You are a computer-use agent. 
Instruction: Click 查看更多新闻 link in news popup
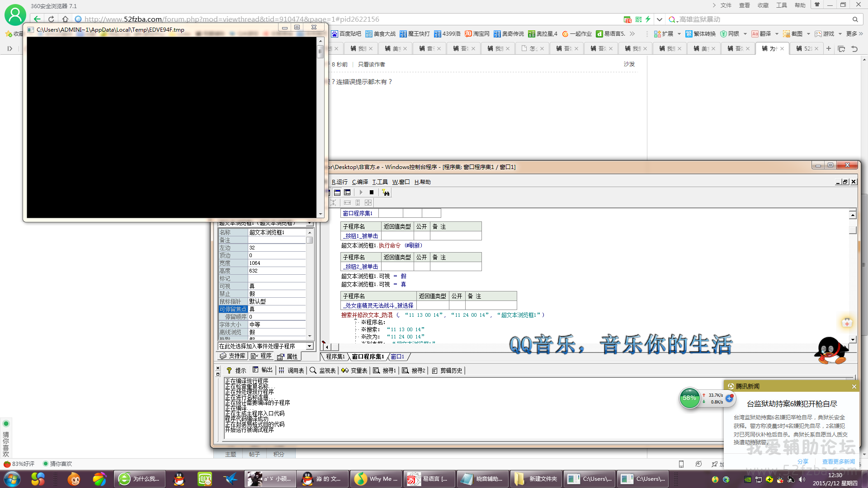[839, 462]
